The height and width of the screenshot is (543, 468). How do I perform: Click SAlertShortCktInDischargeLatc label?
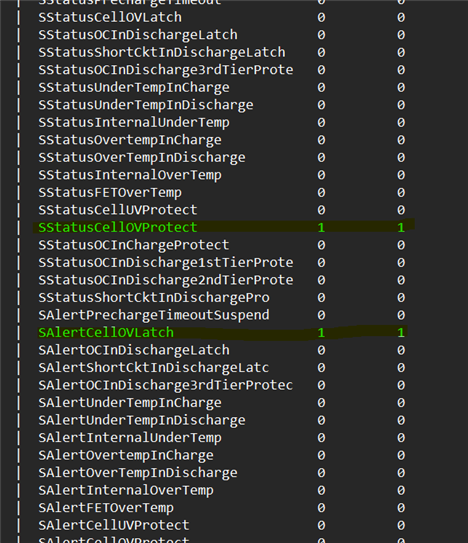coord(154,367)
